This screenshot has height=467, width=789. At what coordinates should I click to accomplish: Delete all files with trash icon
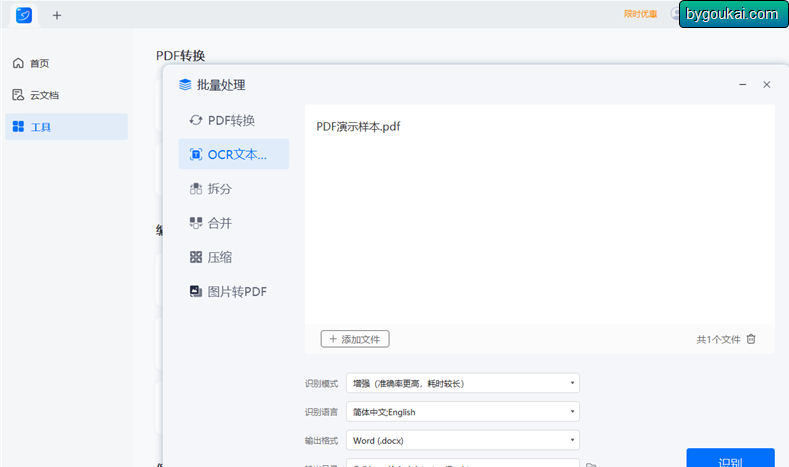tap(751, 339)
